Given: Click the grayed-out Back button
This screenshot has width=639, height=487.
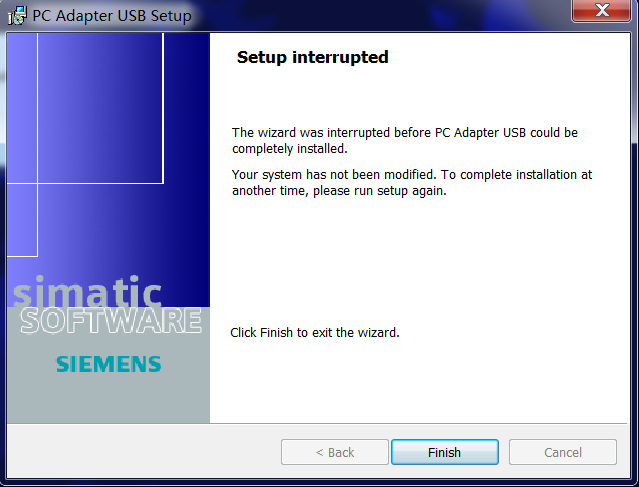Looking at the screenshot, I should pos(335,452).
